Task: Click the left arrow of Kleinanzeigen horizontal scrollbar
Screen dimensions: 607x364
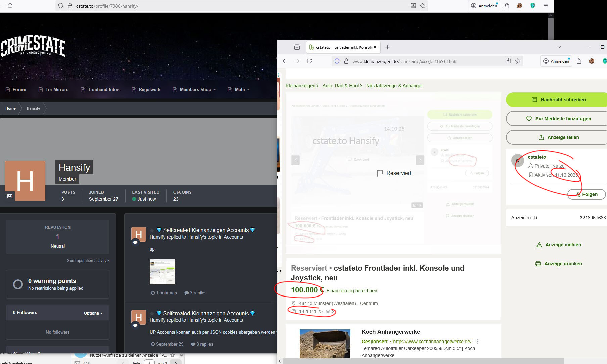Action: (280, 361)
